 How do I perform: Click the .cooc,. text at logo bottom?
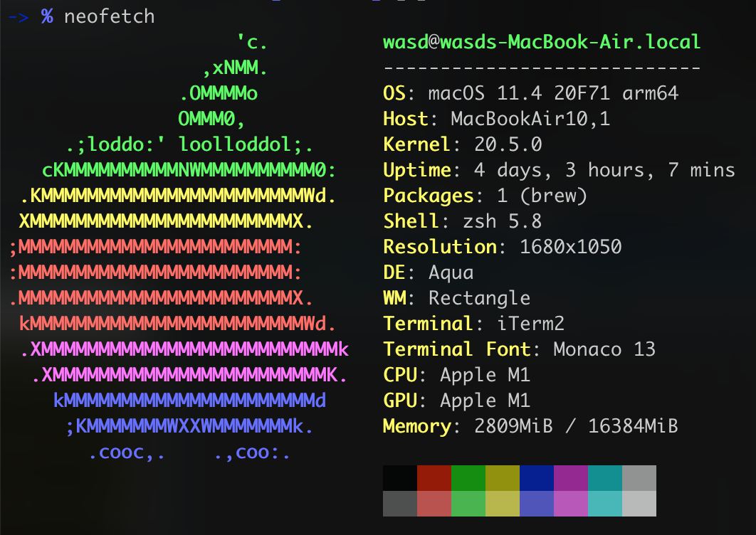[x=126, y=453]
